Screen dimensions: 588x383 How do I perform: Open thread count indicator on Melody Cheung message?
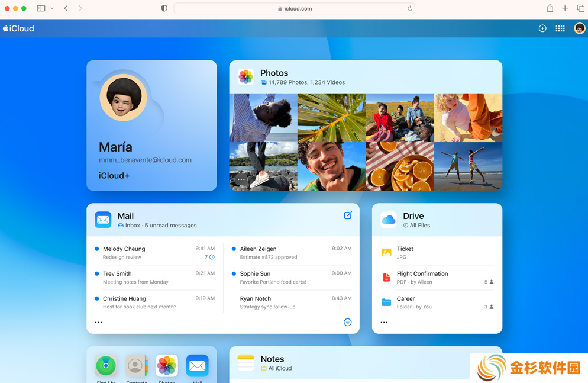coord(209,257)
